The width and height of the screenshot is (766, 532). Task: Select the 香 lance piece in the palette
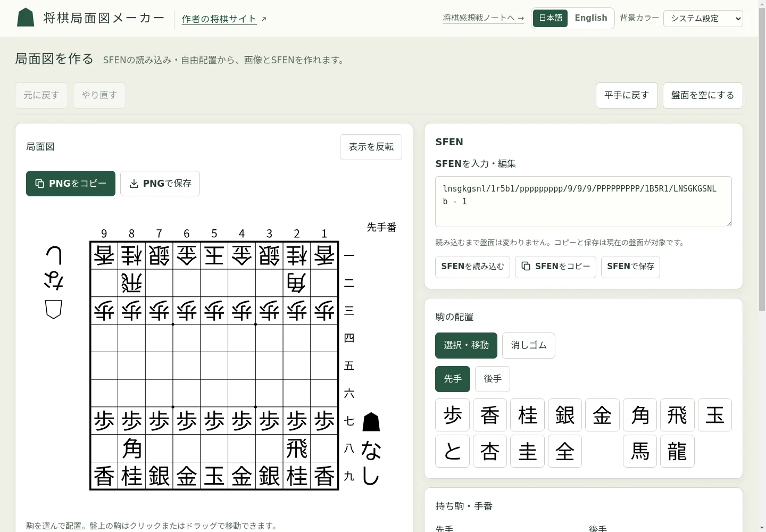click(490, 415)
